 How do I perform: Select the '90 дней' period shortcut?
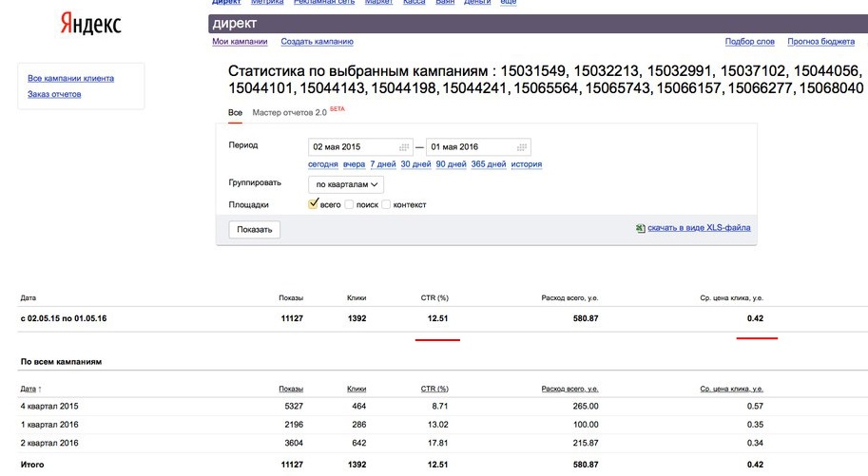(452, 164)
